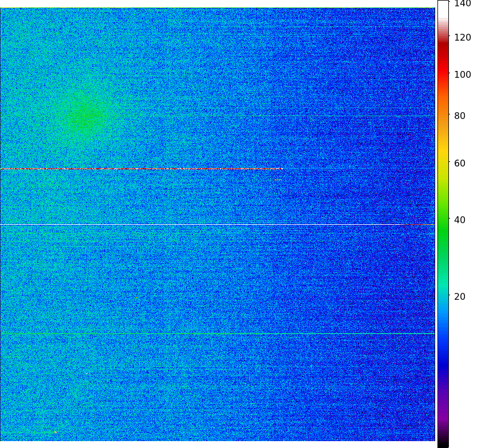The height and width of the screenshot is (448, 497).
Task: Click the 80 tick label on the colorbar
Action: [459, 116]
